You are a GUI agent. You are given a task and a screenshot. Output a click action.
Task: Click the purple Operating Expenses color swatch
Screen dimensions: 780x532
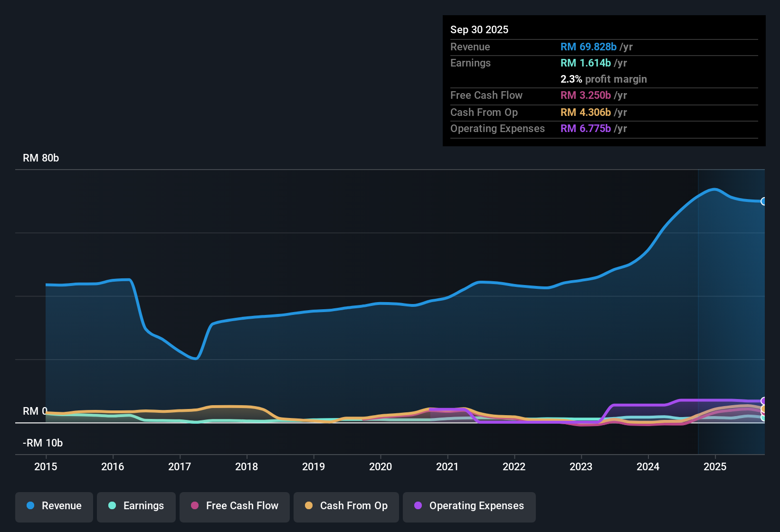(418, 506)
